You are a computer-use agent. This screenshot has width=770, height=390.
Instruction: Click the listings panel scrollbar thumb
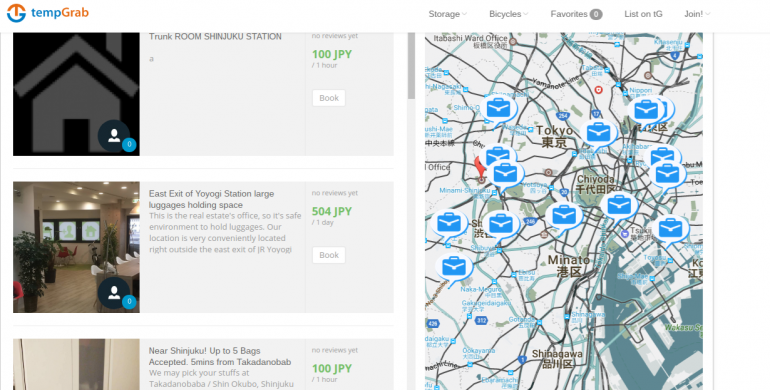click(411, 65)
